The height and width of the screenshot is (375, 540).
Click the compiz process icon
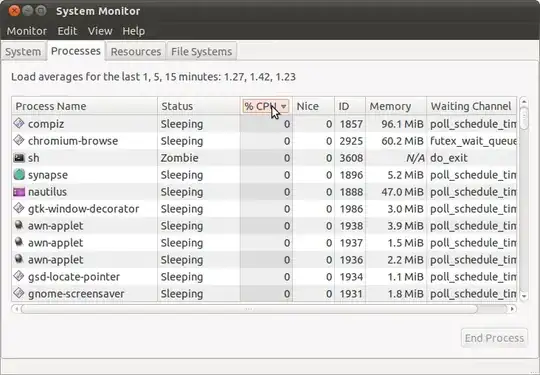pos(19,123)
